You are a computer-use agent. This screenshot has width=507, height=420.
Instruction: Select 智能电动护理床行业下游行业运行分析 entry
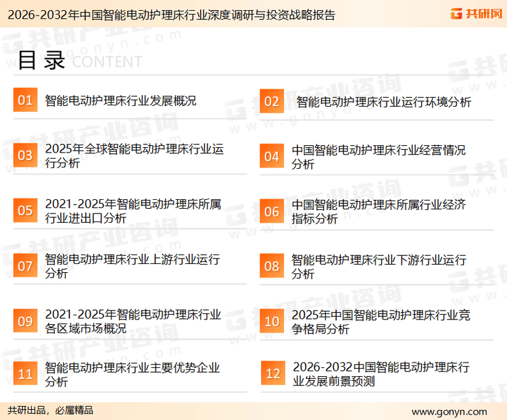(379, 267)
